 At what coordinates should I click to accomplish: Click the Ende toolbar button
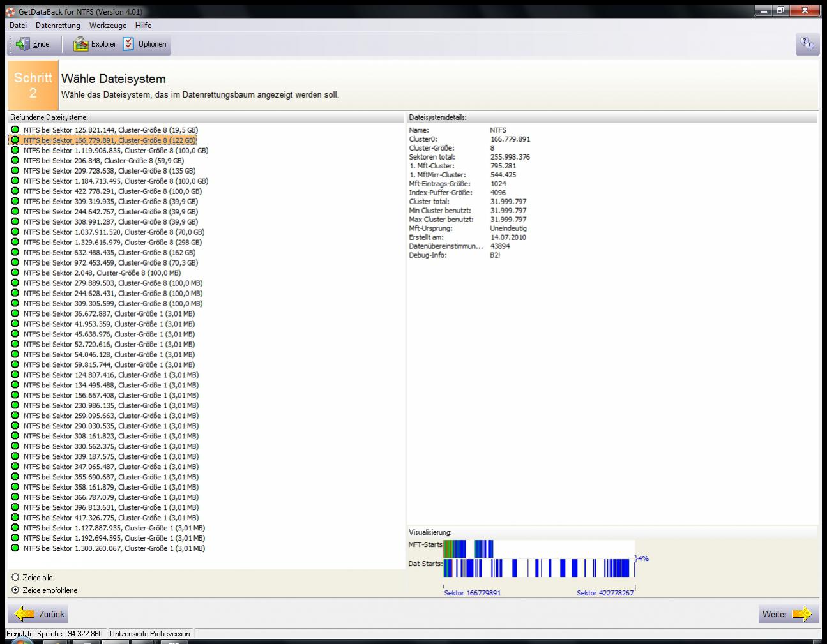[x=33, y=44]
